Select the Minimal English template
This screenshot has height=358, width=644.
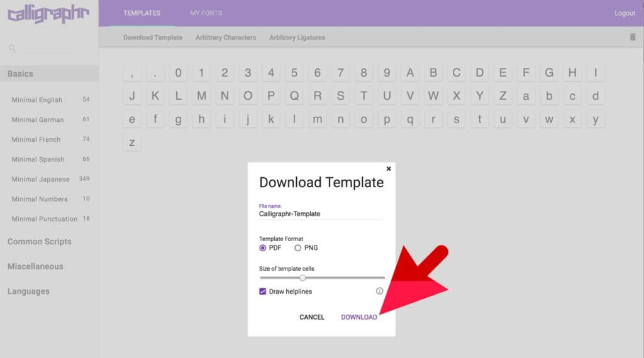49,100
